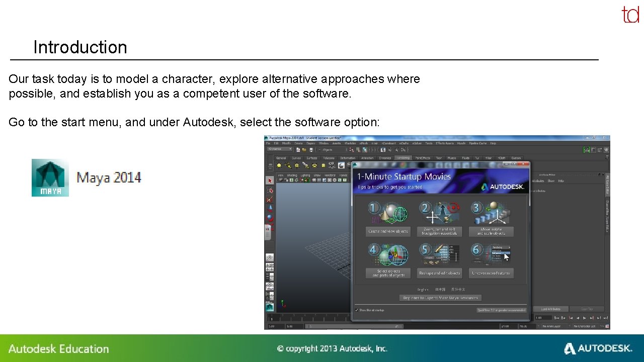644x362 pixels.
Task: Open the Window menu in Maya
Action: (x=324, y=143)
